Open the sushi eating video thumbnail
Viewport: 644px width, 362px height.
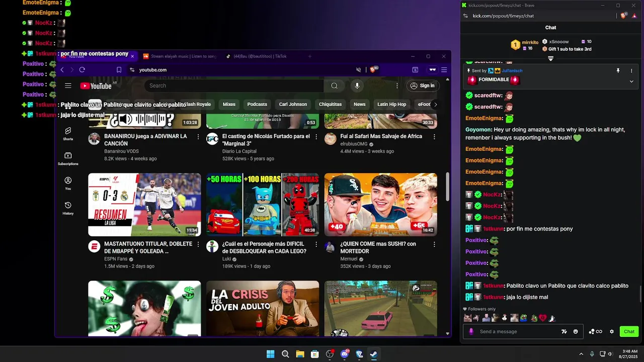381,205
